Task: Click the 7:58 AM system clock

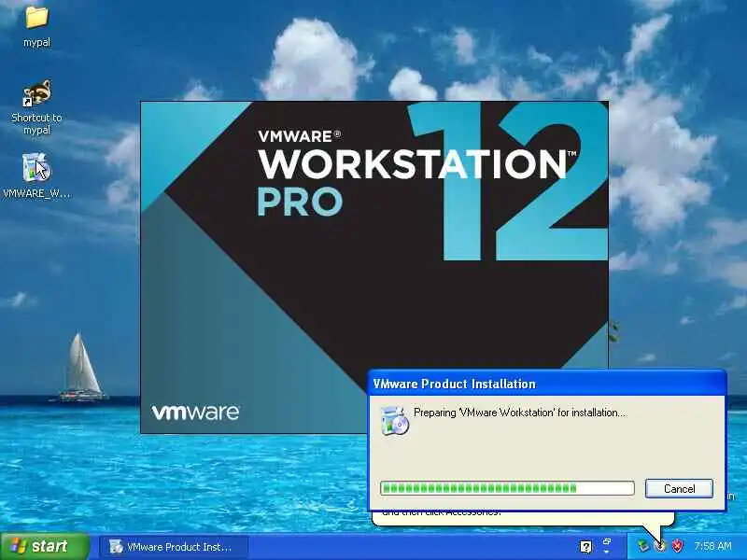Action: (x=712, y=546)
